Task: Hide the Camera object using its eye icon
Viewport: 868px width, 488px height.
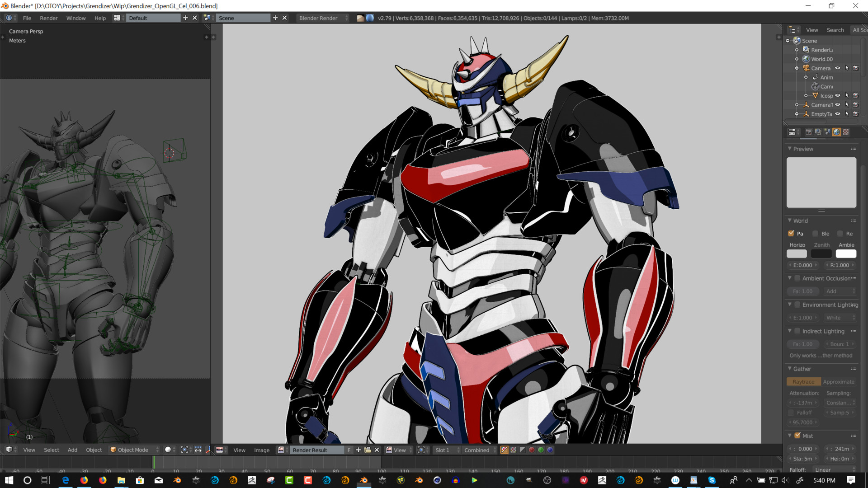Action: (x=838, y=68)
